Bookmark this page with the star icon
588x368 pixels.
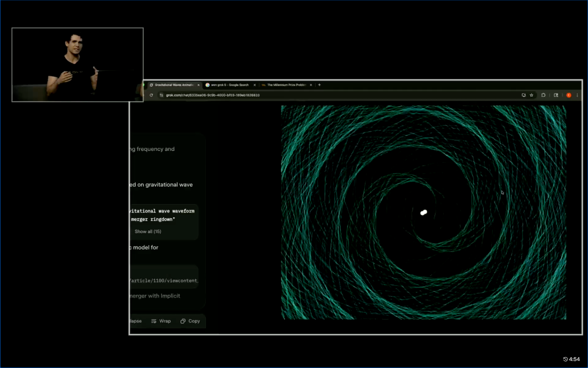coord(531,95)
